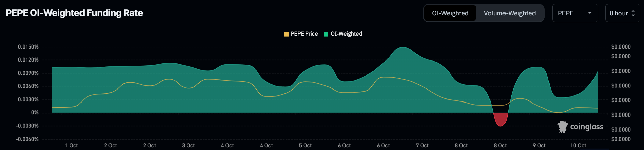Viewport: 644px width, 150px height.
Task: Open the 8 hour interval selector
Action: pyautogui.click(x=622, y=13)
